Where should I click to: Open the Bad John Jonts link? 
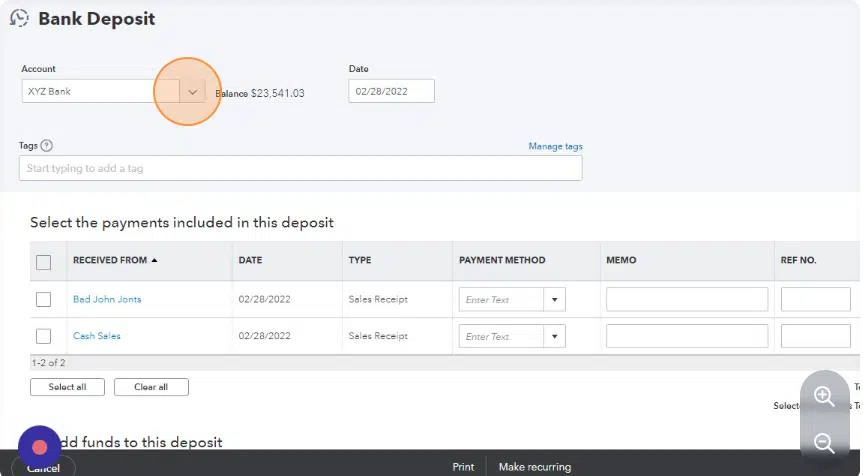[x=107, y=299]
